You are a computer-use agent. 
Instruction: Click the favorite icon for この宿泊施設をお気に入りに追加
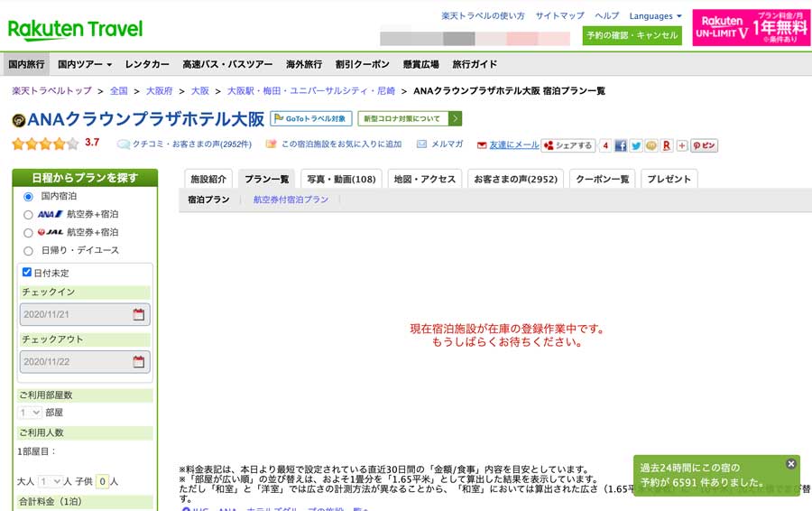point(271,144)
